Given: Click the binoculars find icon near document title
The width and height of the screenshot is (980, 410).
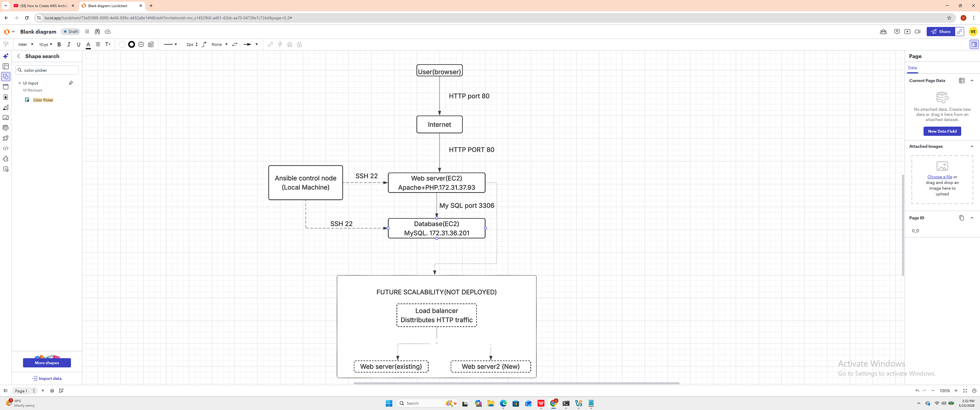Looking at the screenshot, I should 97,32.
